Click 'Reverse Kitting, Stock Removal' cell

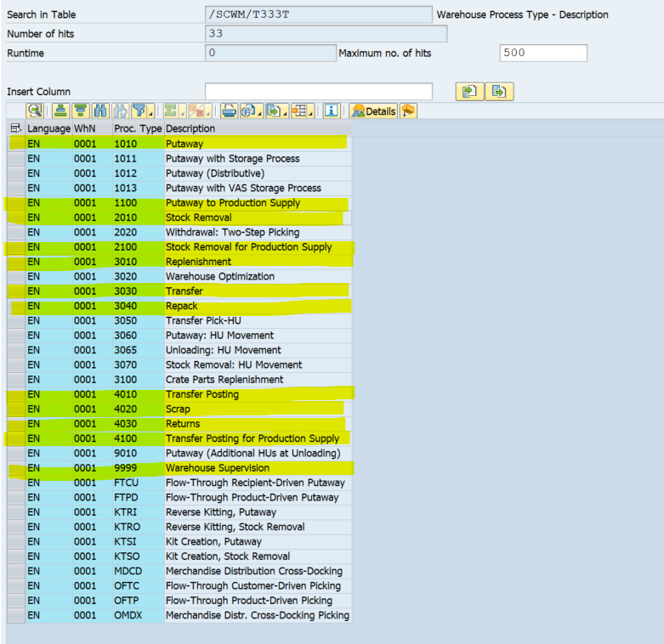tap(258, 527)
